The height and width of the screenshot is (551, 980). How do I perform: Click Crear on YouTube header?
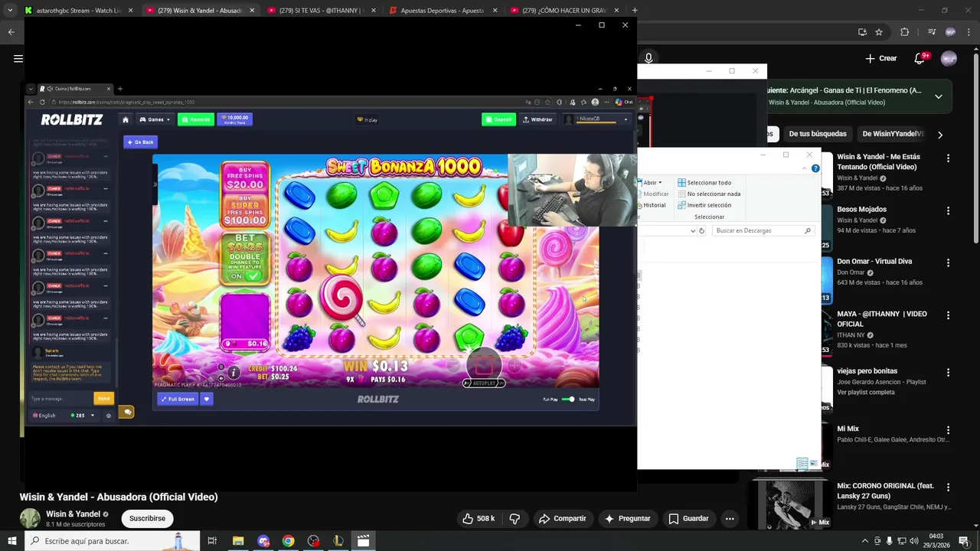[x=880, y=58]
